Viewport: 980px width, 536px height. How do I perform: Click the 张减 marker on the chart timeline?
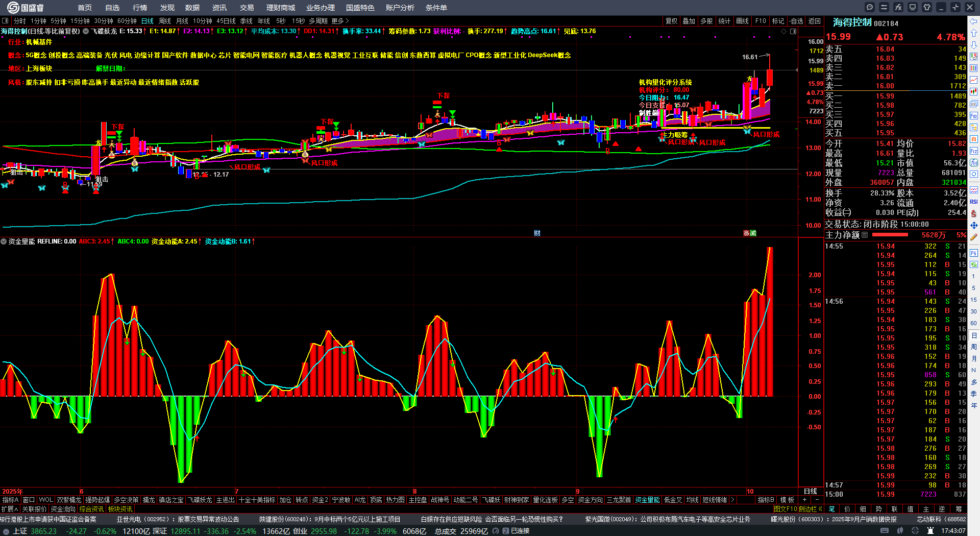750,233
